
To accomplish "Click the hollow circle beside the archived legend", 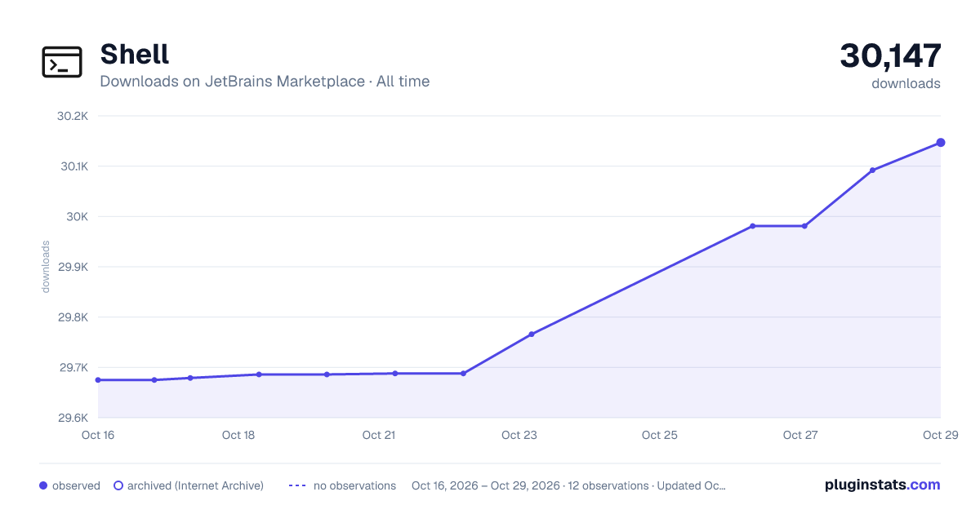I will tap(118, 485).
